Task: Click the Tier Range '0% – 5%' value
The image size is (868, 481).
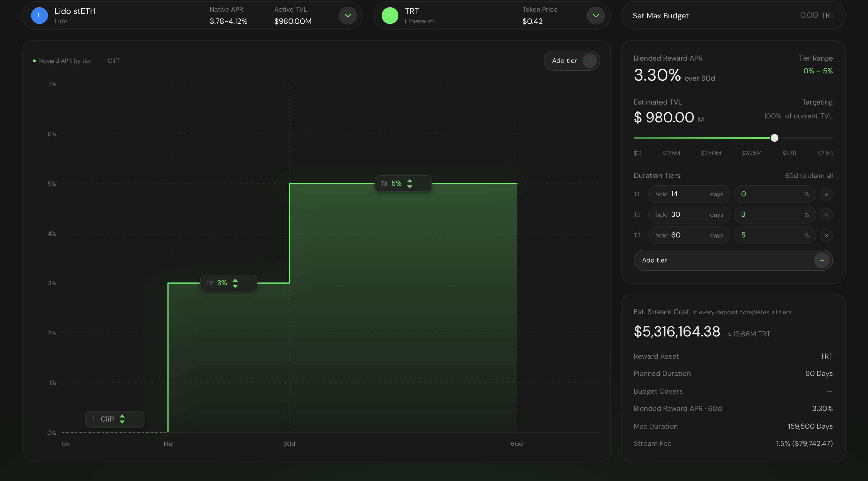Action: click(818, 71)
